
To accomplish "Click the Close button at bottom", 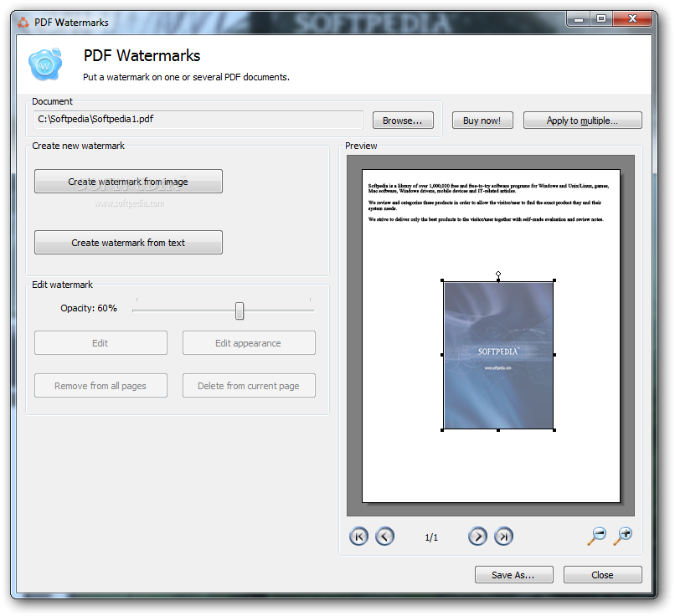I will (603, 575).
